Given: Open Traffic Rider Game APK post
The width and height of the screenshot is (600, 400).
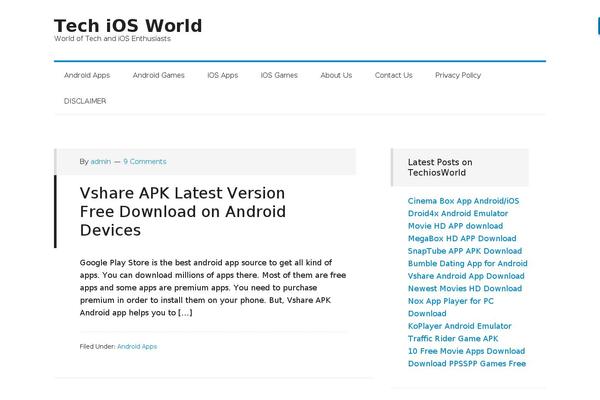Looking at the screenshot, I should tap(453, 338).
